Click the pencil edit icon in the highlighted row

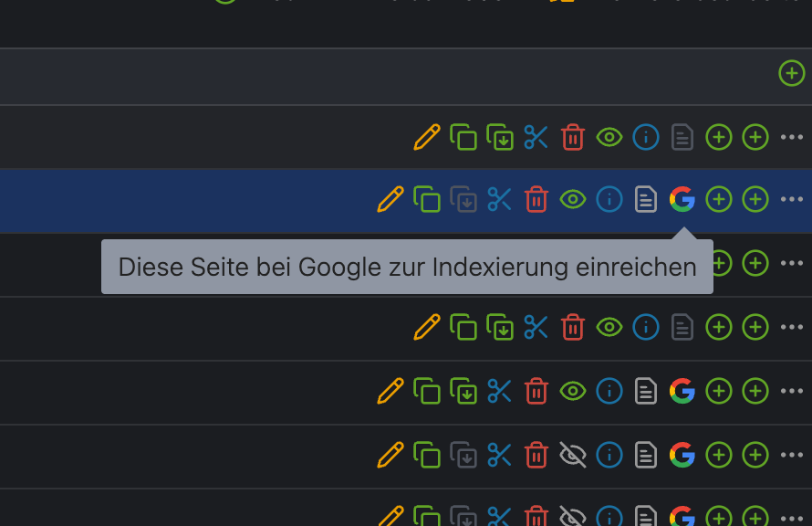390,199
